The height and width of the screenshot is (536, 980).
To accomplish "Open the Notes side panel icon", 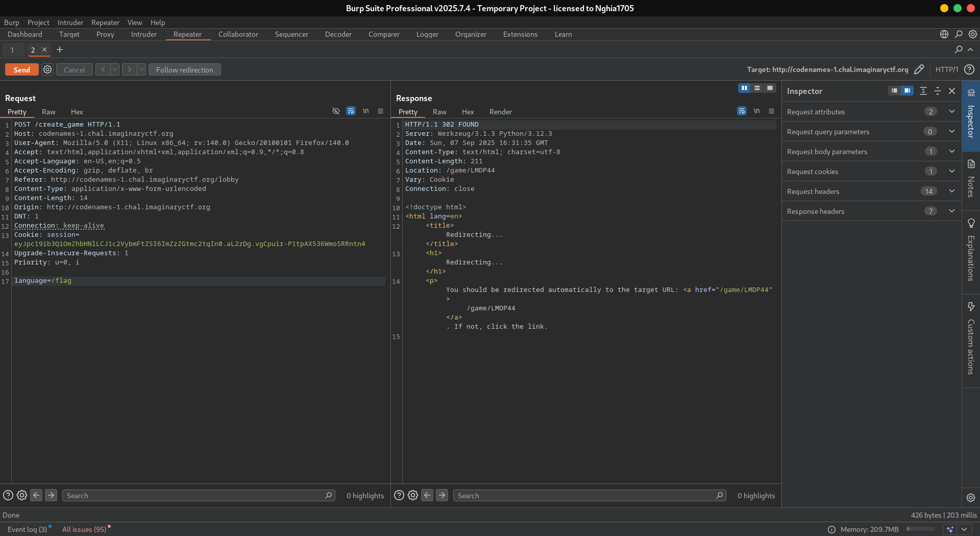I will pyautogui.click(x=971, y=164).
